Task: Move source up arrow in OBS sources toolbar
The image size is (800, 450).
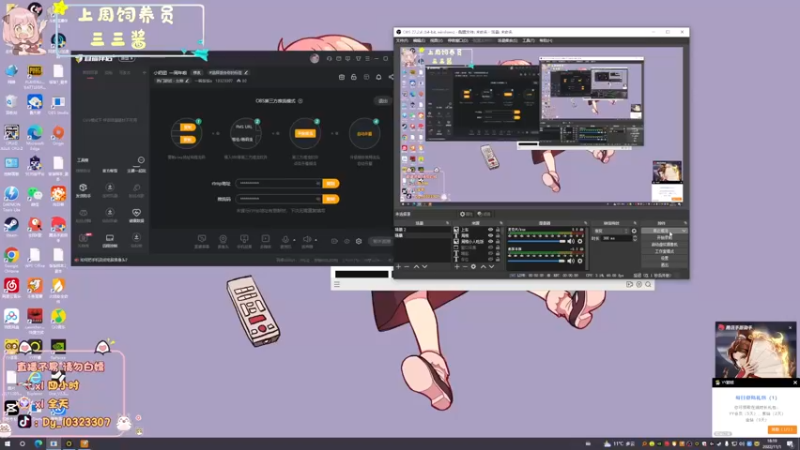Action: [483, 266]
